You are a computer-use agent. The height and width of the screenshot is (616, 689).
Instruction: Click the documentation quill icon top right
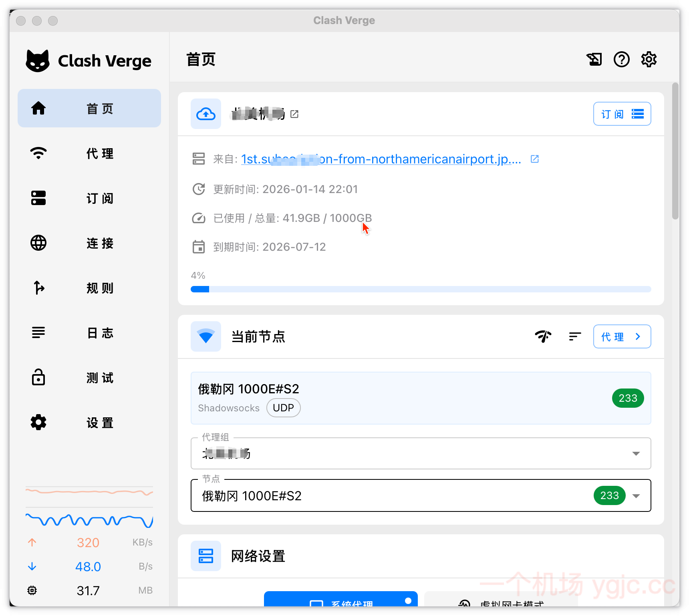[x=594, y=59]
